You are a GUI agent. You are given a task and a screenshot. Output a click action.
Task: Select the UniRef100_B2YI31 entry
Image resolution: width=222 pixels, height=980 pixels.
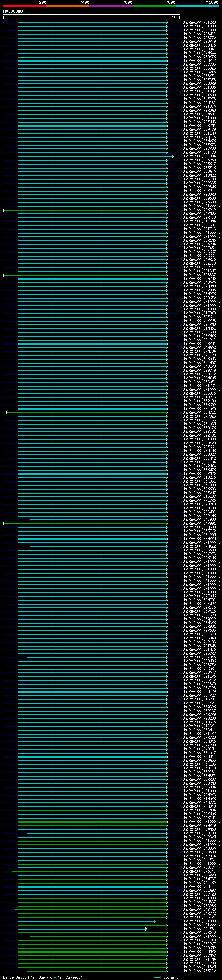coord(199,431)
